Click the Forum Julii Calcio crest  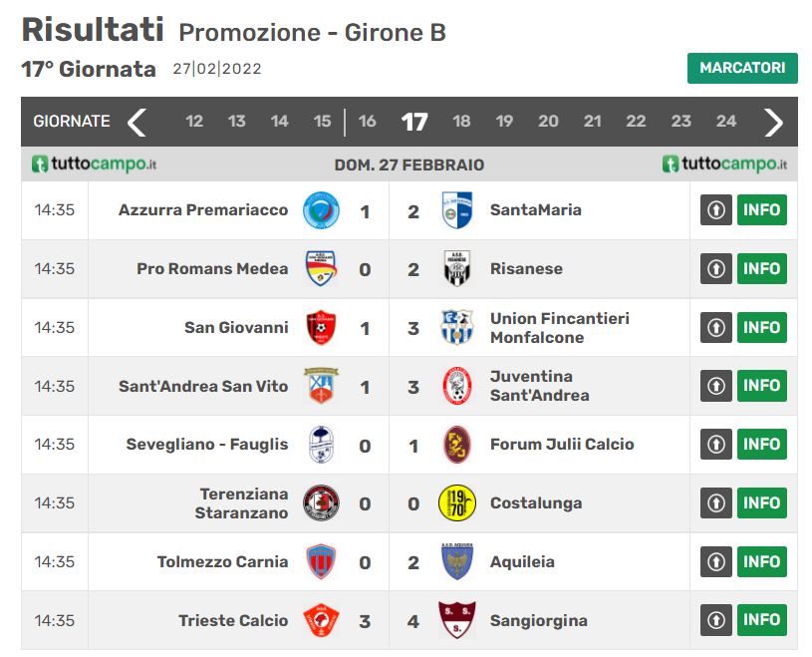[457, 445]
